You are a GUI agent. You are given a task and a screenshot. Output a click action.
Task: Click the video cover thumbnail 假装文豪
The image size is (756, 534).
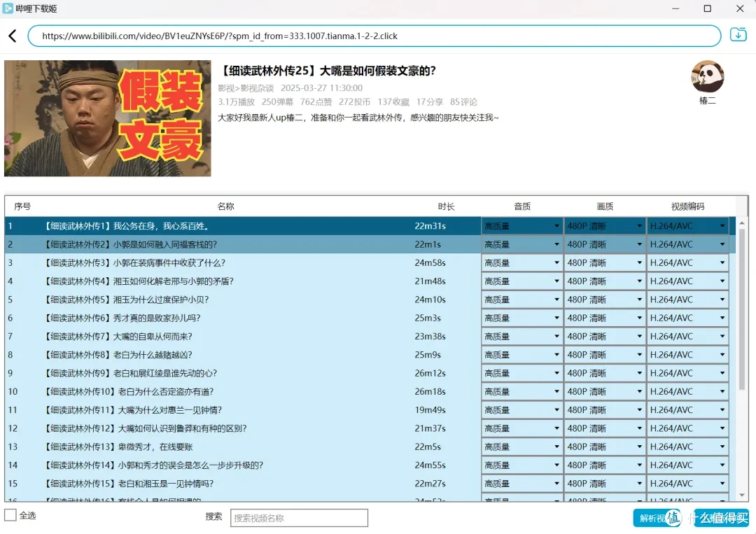[108, 118]
